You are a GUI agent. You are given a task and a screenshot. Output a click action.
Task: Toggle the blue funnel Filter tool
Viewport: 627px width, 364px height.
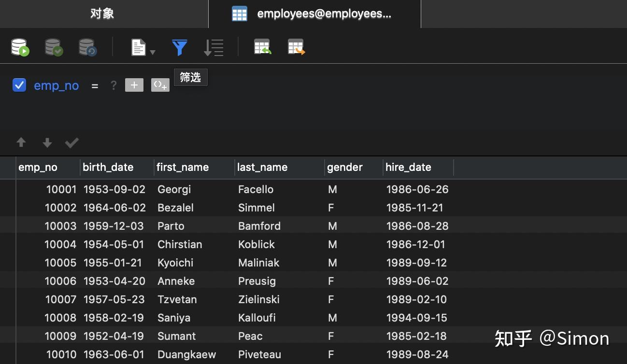pyautogui.click(x=180, y=47)
